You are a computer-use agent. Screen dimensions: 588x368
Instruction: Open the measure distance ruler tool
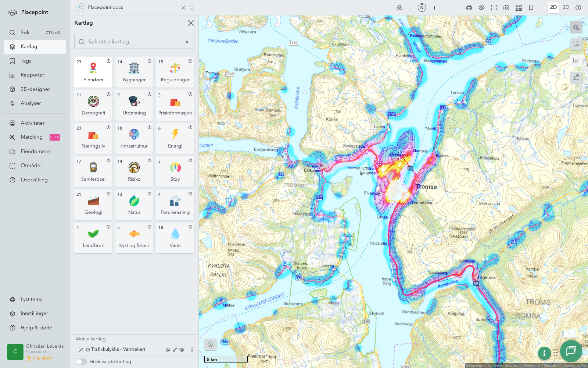coord(576,44)
